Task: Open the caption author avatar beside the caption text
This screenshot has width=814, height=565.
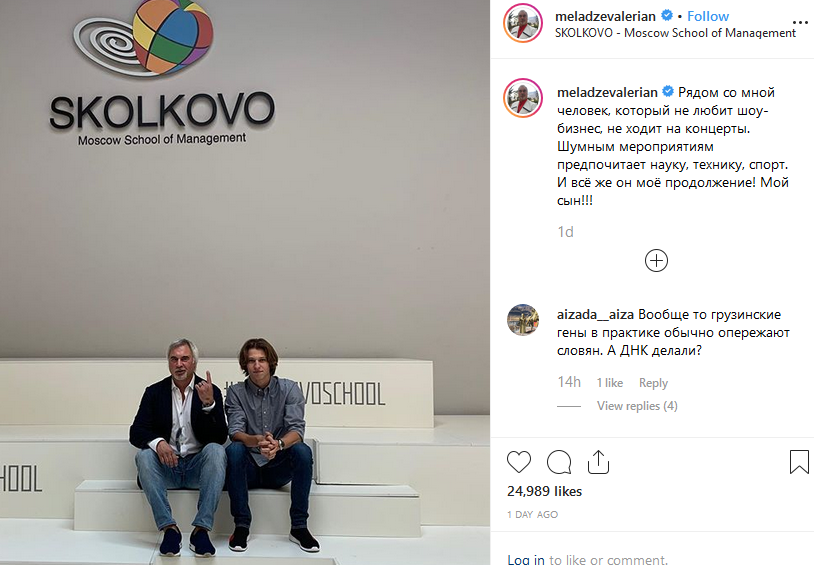Action: (x=523, y=98)
